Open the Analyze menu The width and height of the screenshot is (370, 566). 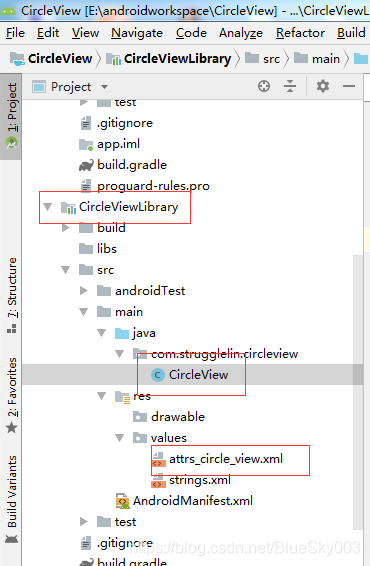(241, 33)
